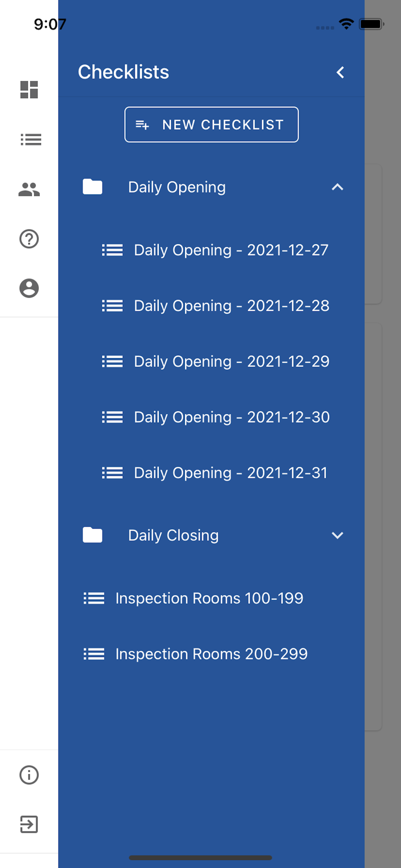Click the info circle icon
This screenshot has width=401, height=868.
pyautogui.click(x=29, y=775)
